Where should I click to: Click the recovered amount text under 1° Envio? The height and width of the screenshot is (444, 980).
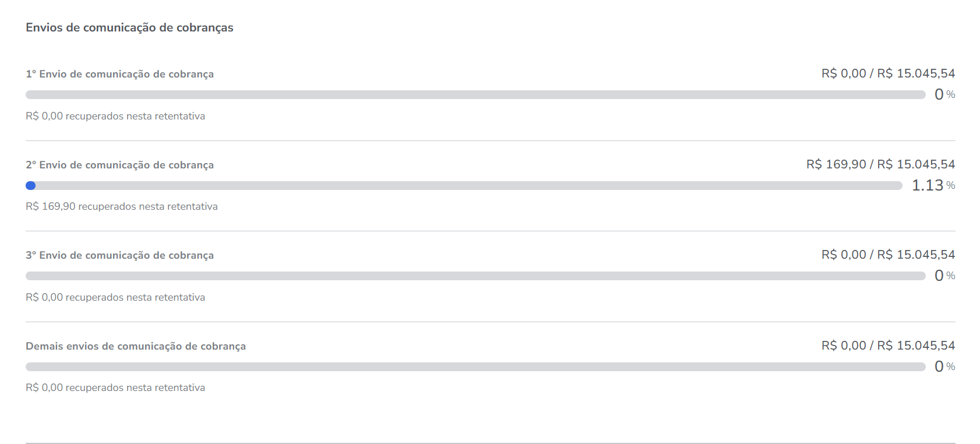click(115, 116)
